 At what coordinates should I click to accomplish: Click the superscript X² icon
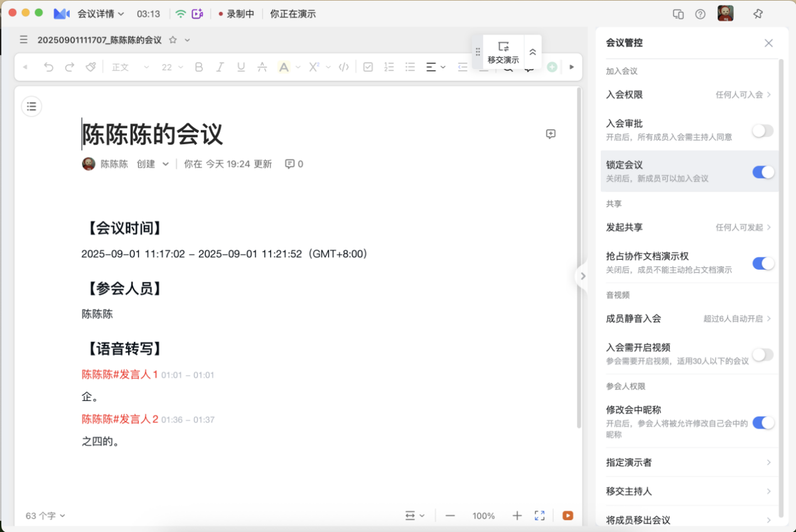[x=315, y=67]
